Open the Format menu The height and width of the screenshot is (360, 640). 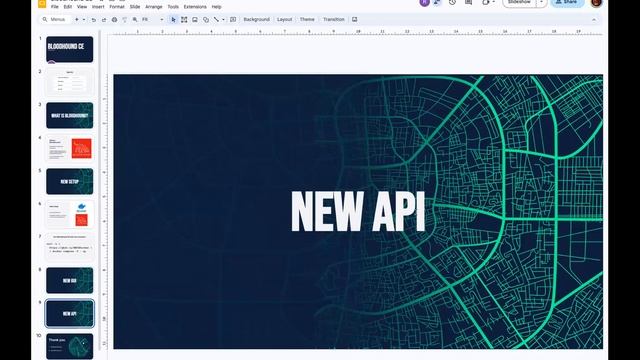117,7
